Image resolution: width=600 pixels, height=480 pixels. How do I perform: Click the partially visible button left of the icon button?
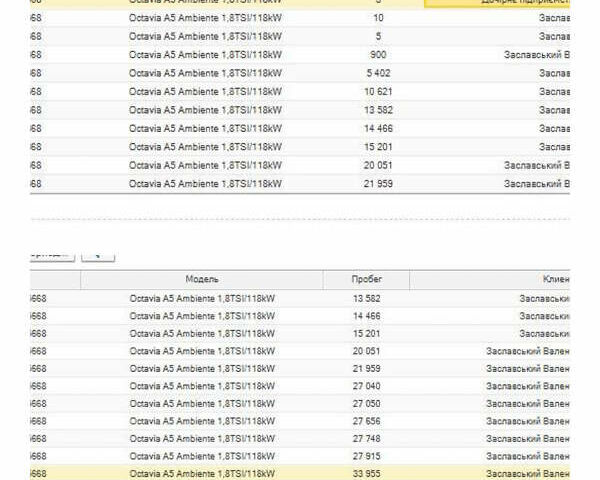tap(50, 255)
